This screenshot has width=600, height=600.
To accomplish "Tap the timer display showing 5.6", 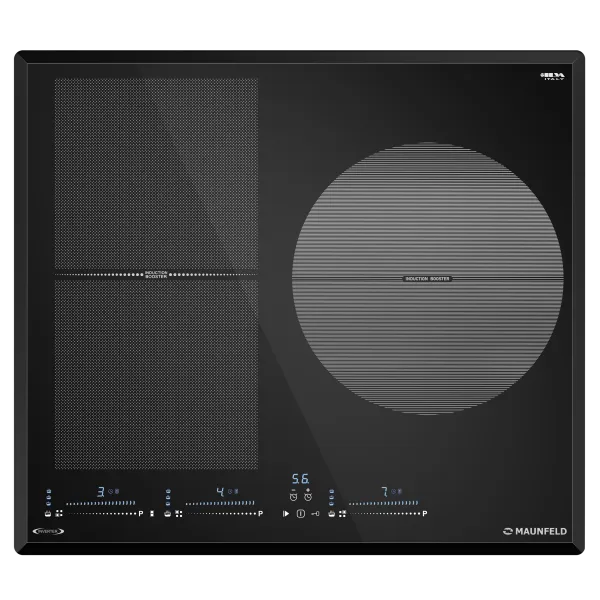I will pos(300,479).
